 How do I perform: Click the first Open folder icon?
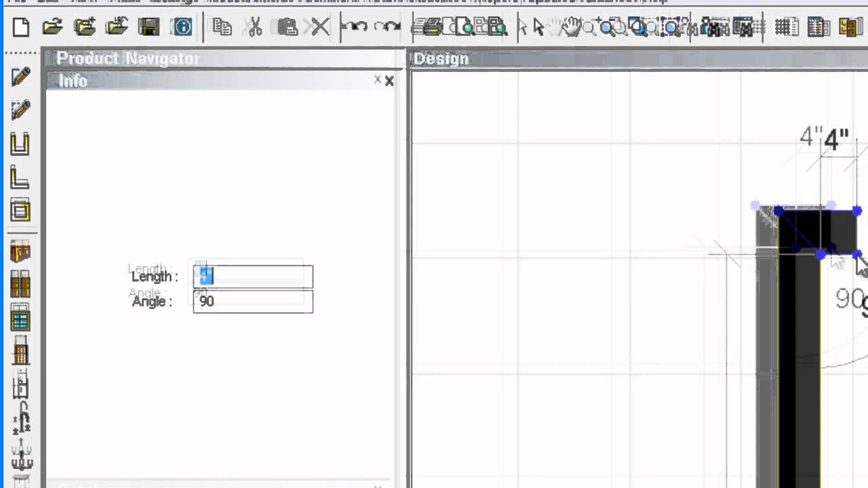52,27
